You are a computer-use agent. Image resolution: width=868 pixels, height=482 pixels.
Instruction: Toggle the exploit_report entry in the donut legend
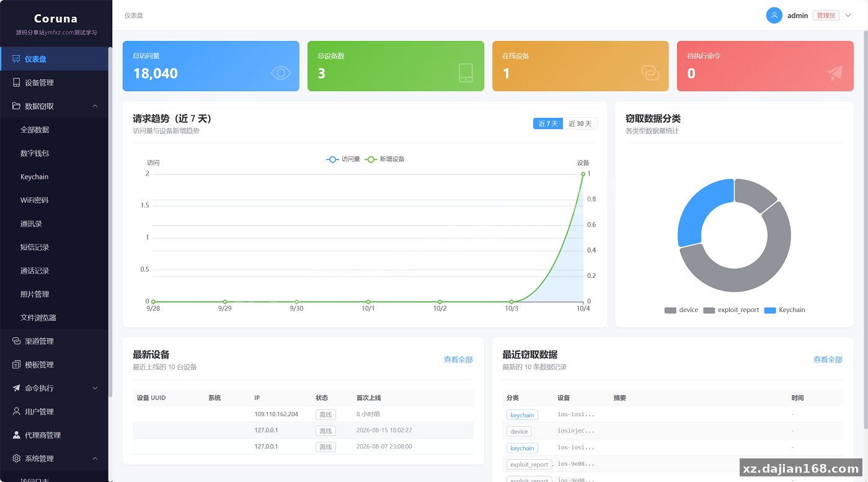coord(731,310)
